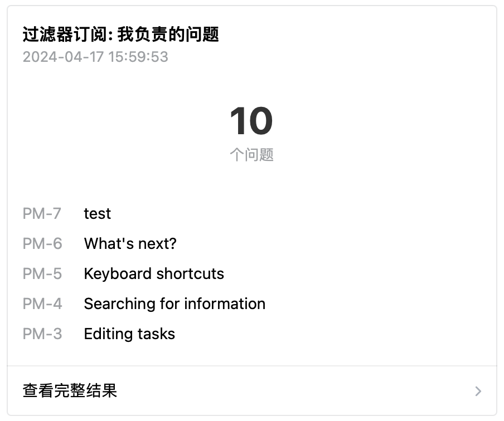
Task: Click the 我负责的问题 filter name
Action: pyautogui.click(x=168, y=35)
